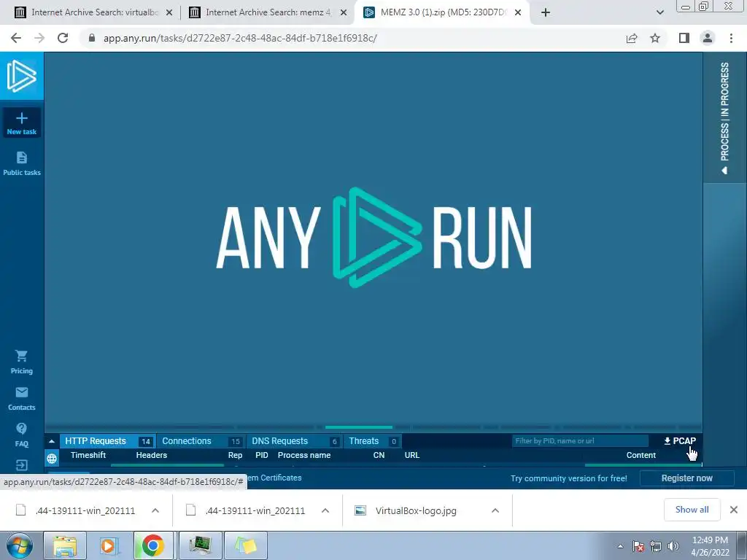
Task: Switch to the DNS Requests tab
Action: point(295,441)
